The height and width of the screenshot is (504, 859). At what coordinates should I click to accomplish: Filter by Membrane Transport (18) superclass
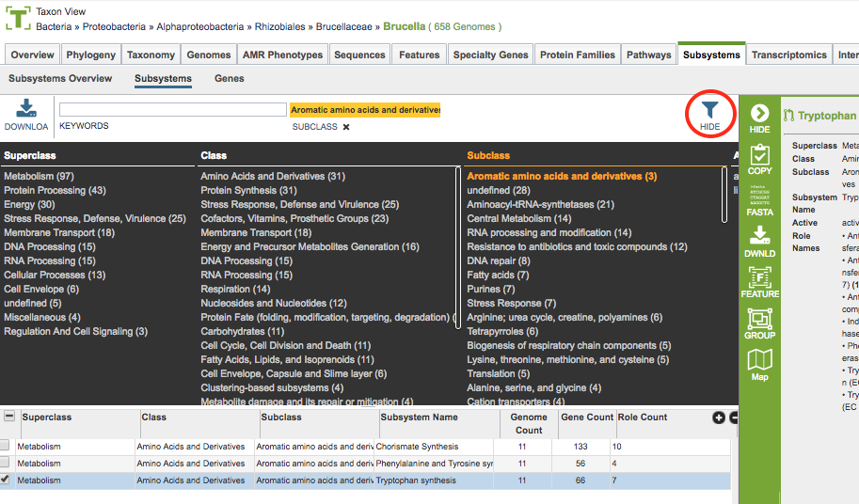pyautogui.click(x=59, y=232)
